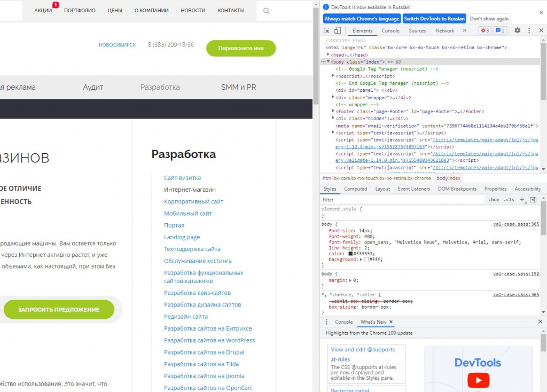
Task: Toggle the device toolbar icon
Action: 338,30
